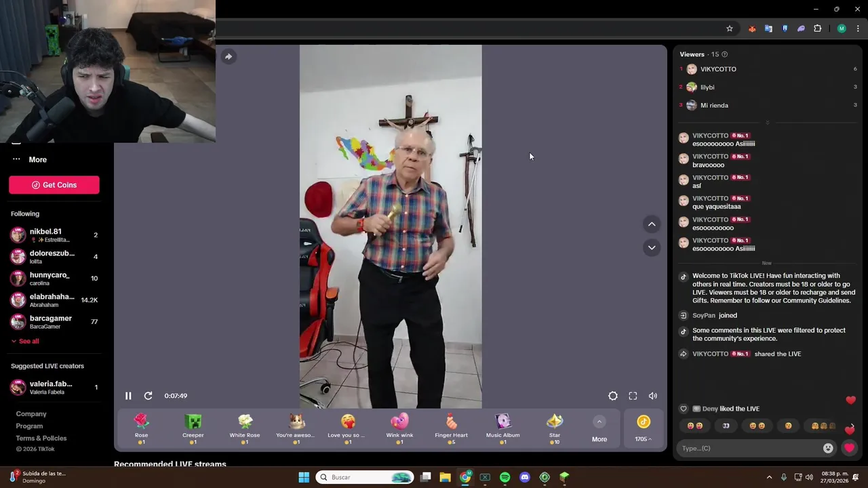Open the Google Translate extension
This screenshot has height=488, width=868.
click(x=768, y=28)
